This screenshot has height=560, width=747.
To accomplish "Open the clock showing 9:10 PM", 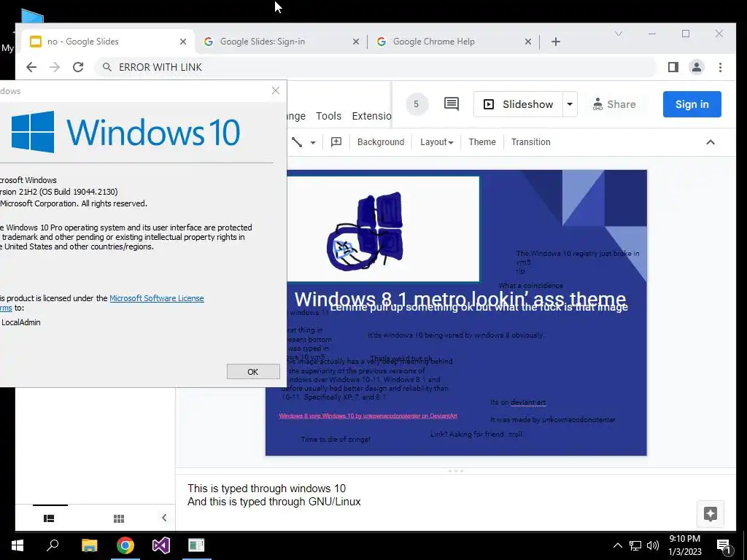I will point(684,545).
